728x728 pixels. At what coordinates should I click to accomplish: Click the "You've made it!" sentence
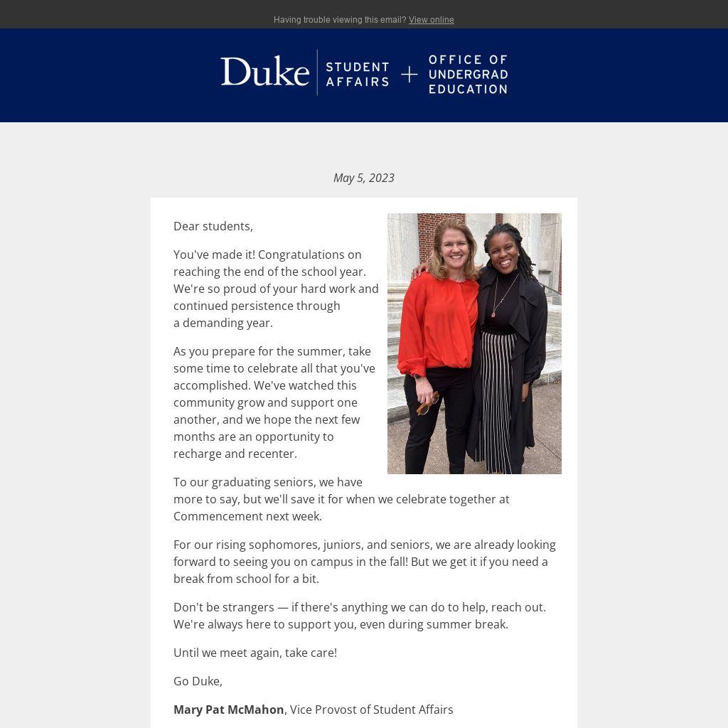click(x=214, y=255)
